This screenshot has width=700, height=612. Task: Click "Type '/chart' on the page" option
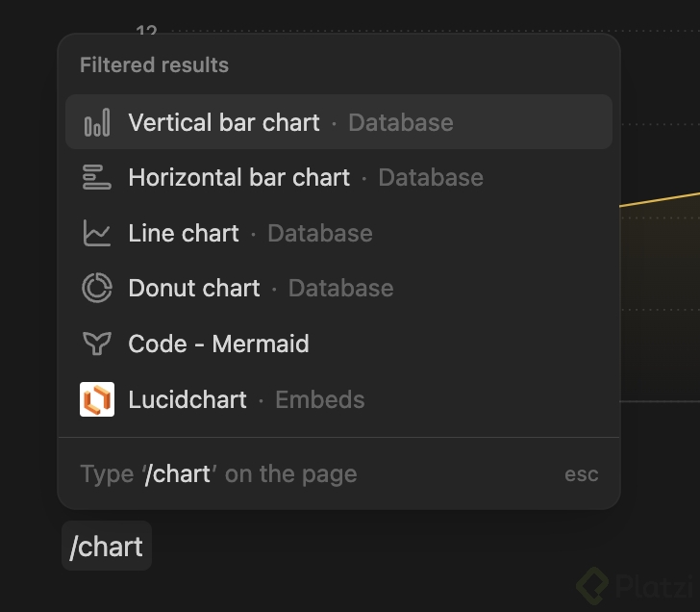pos(218,473)
